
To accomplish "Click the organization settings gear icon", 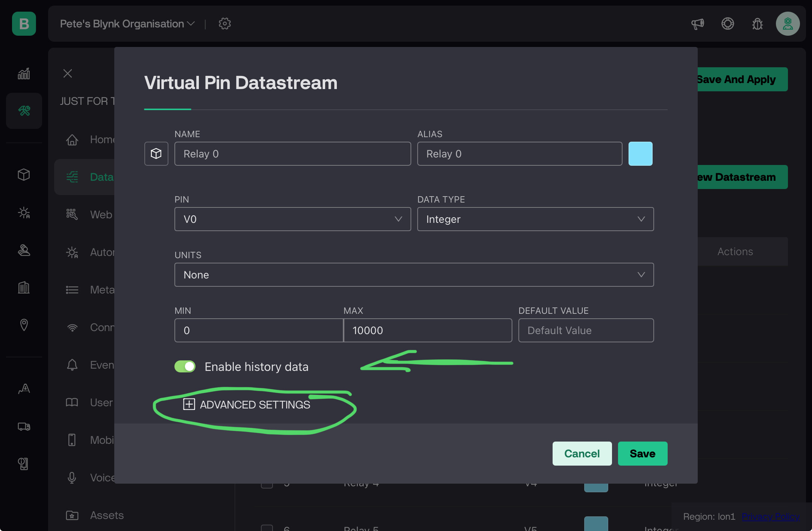I will pos(225,24).
